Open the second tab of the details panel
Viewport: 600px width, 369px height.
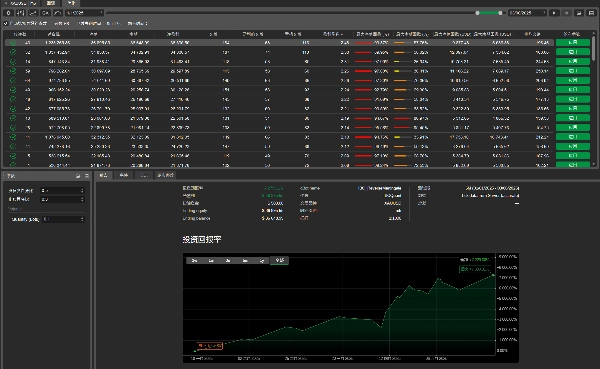click(x=124, y=175)
